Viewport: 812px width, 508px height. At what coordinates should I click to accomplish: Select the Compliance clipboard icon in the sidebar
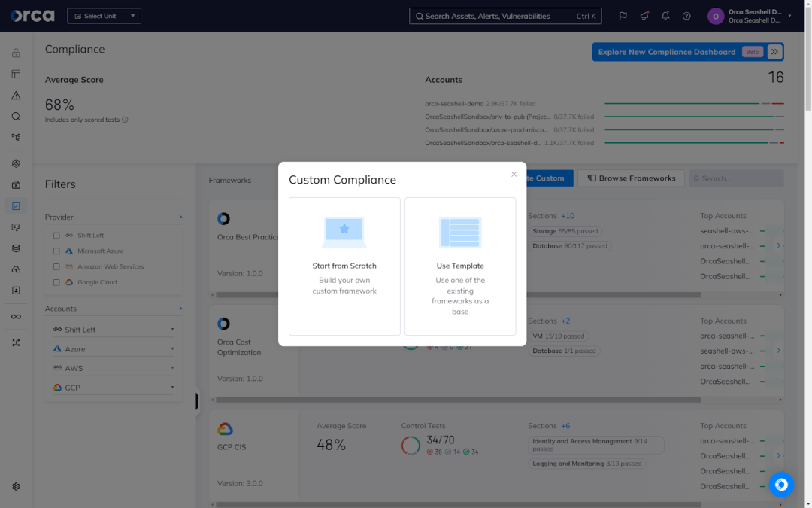click(x=16, y=205)
